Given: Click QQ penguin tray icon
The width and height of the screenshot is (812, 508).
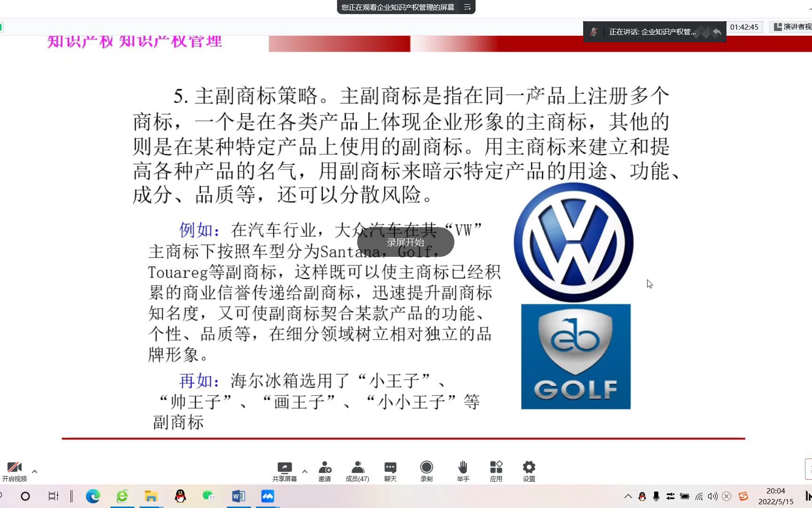Looking at the screenshot, I should pyautogui.click(x=642, y=496).
